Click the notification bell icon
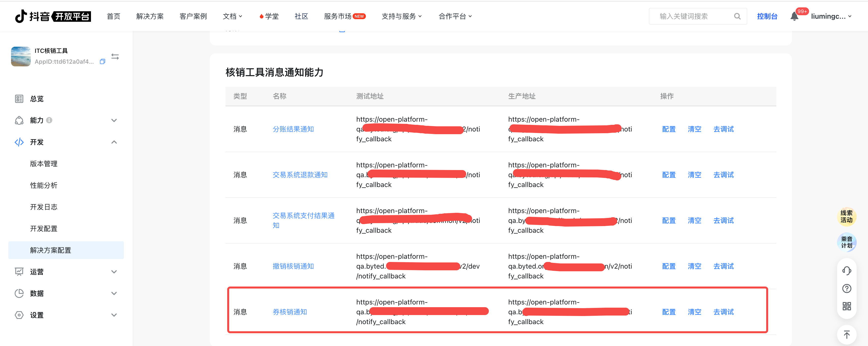The image size is (868, 346). pos(794,16)
